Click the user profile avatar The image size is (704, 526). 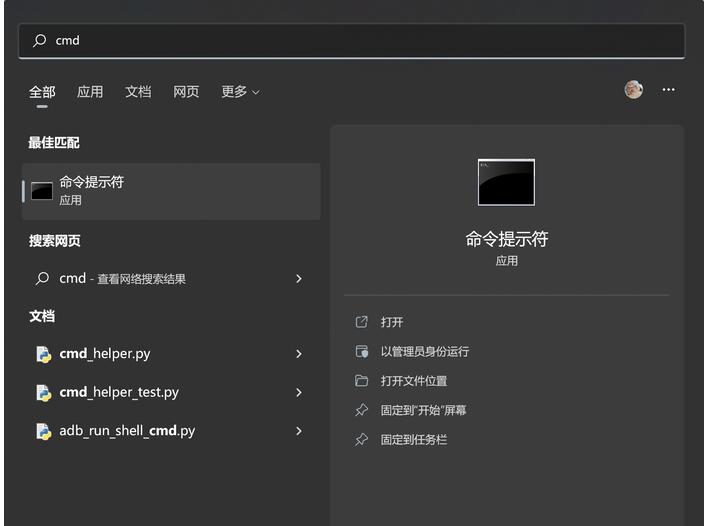[634, 89]
